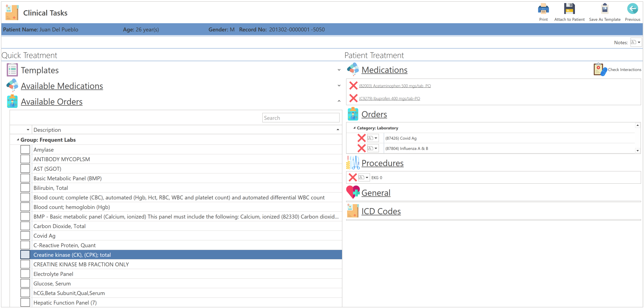Click the Orders section icon
The height and width of the screenshot is (308, 644).
tap(353, 114)
